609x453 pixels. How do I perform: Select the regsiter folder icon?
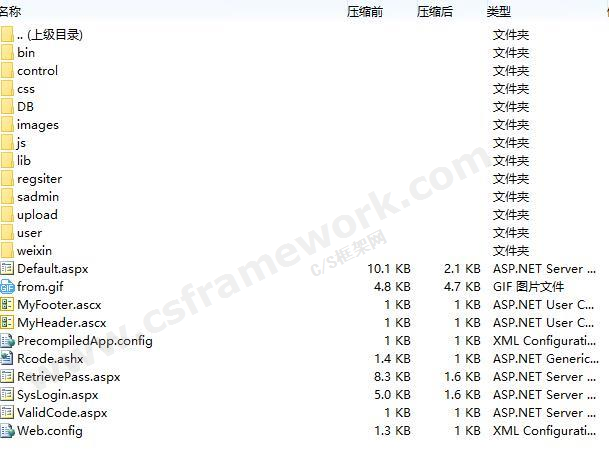(7, 179)
